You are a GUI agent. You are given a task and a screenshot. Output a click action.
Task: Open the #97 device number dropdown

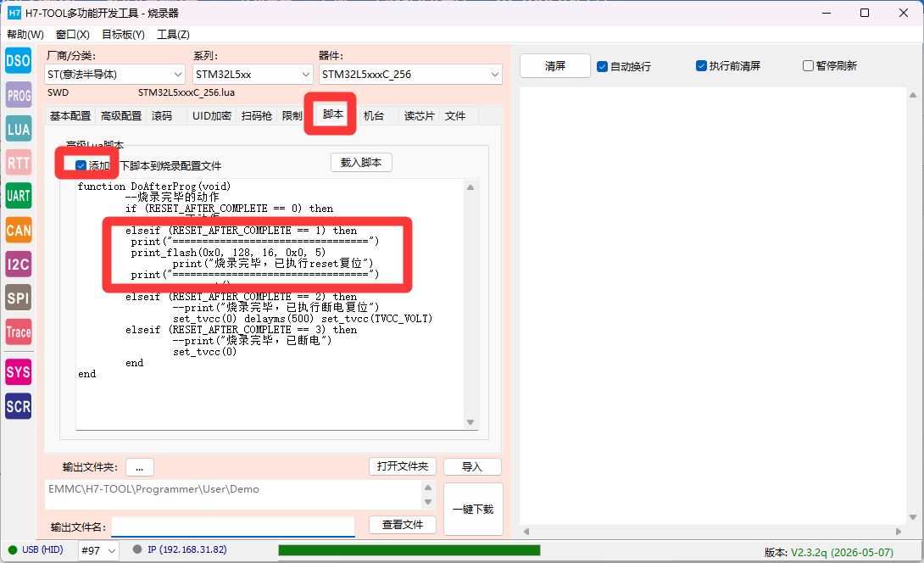point(99,550)
